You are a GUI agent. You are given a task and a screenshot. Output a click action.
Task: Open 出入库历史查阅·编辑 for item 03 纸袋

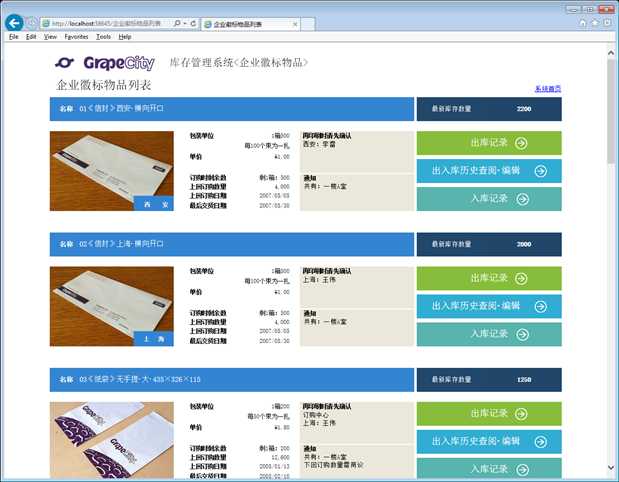click(489, 442)
